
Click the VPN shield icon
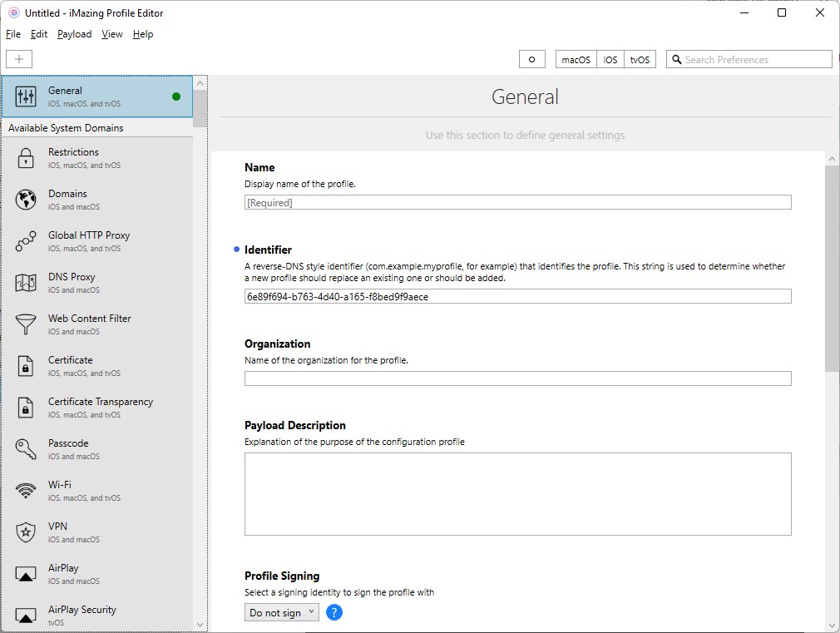26,532
